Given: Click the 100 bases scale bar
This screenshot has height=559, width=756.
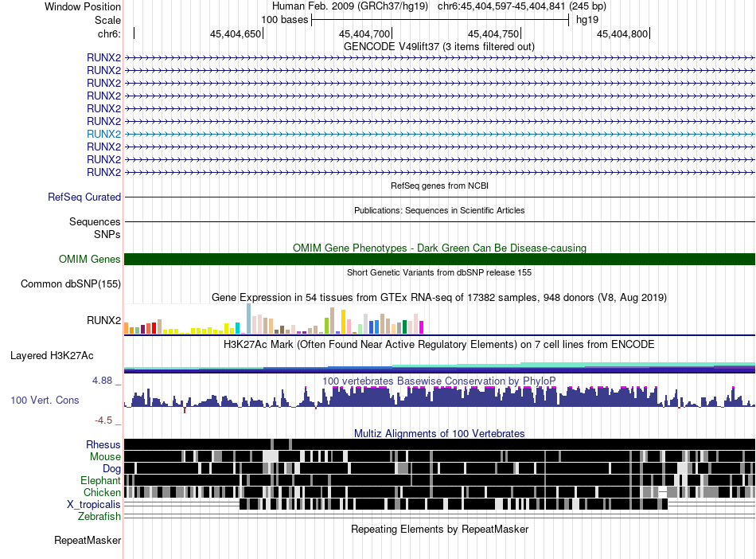Looking at the screenshot, I should [439, 19].
